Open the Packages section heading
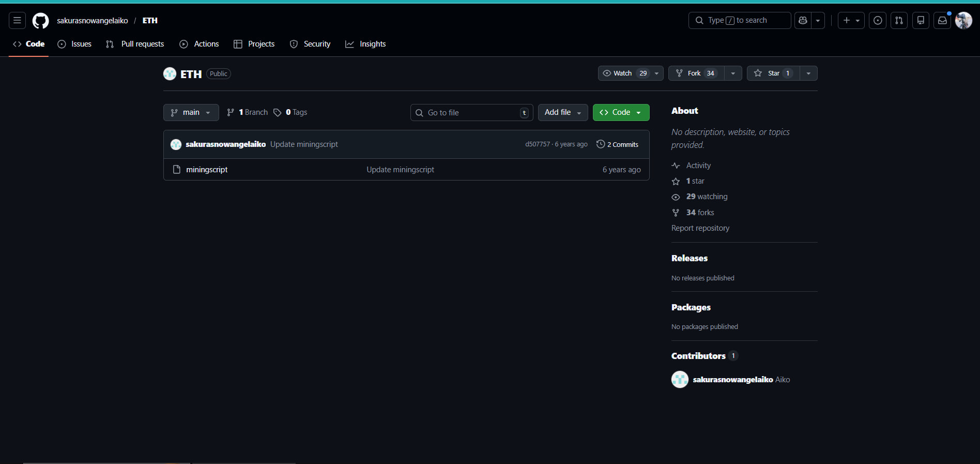 (691, 307)
